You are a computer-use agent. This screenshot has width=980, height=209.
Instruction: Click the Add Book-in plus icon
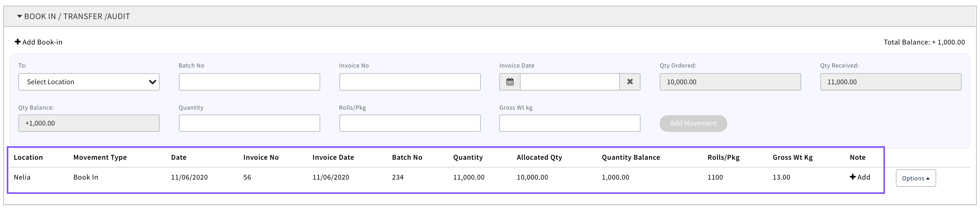point(17,42)
